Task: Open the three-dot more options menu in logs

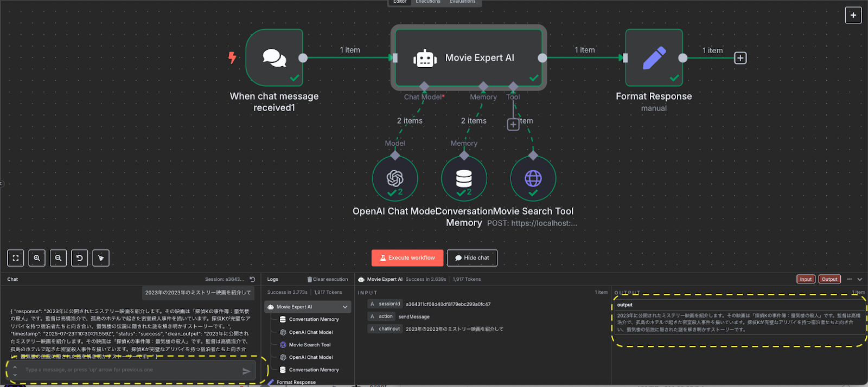Action: 850,279
